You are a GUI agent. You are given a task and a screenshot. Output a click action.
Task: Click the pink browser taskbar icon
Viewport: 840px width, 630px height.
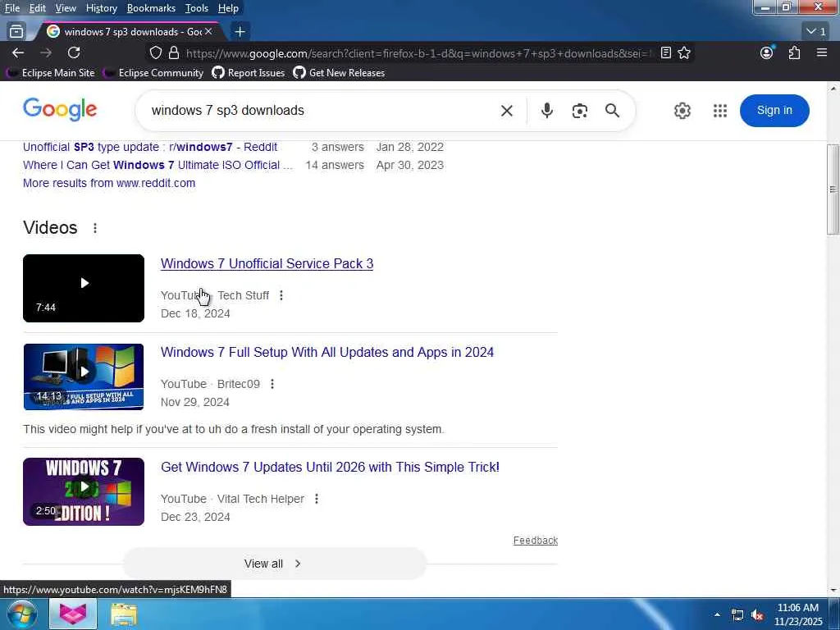pyautogui.click(x=73, y=614)
